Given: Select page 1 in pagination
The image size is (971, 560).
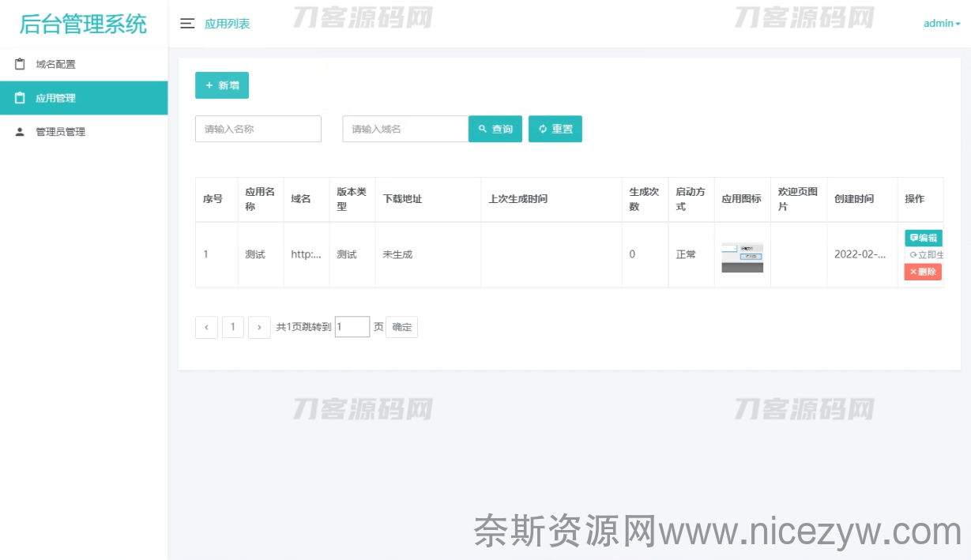Looking at the screenshot, I should click(233, 327).
